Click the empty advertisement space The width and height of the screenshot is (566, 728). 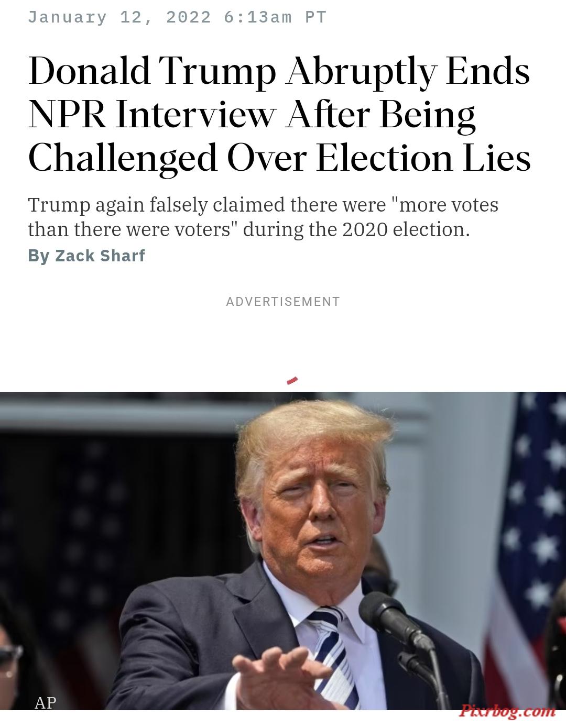pos(283,346)
